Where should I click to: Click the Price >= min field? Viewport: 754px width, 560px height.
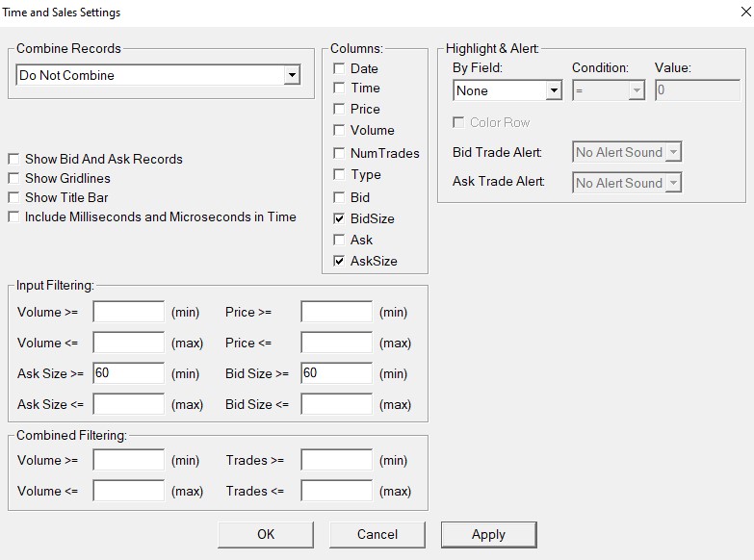(337, 312)
